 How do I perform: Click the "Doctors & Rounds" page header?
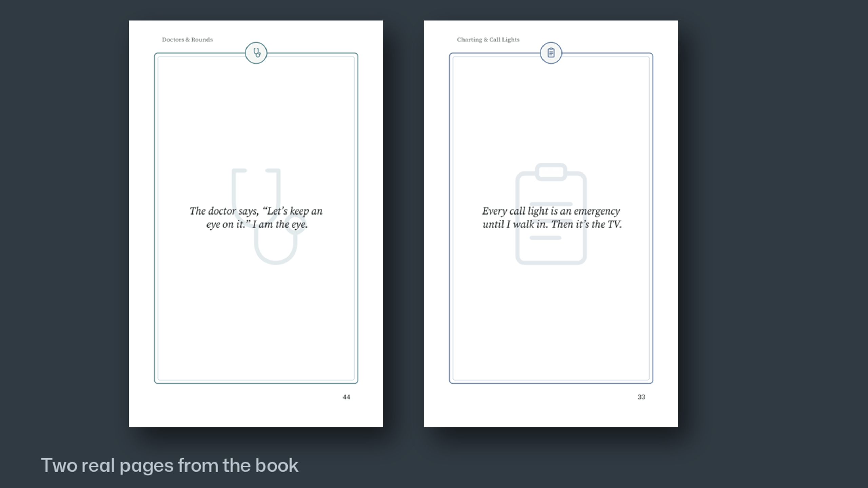click(x=187, y=39)
